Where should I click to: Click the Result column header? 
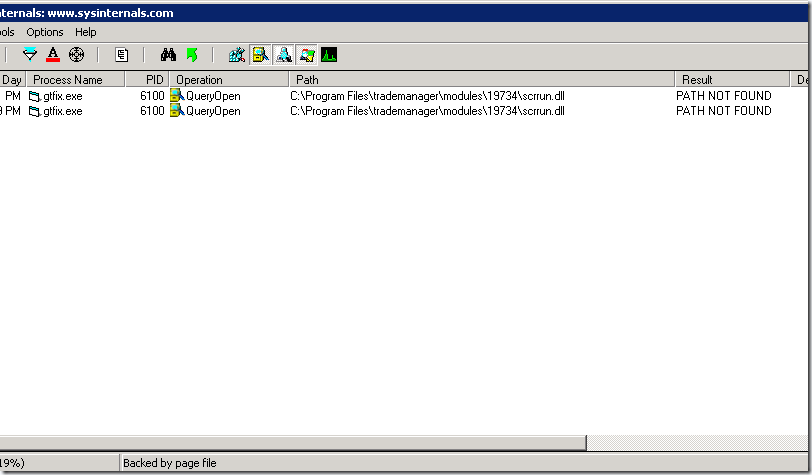click(x=732, y=79)
